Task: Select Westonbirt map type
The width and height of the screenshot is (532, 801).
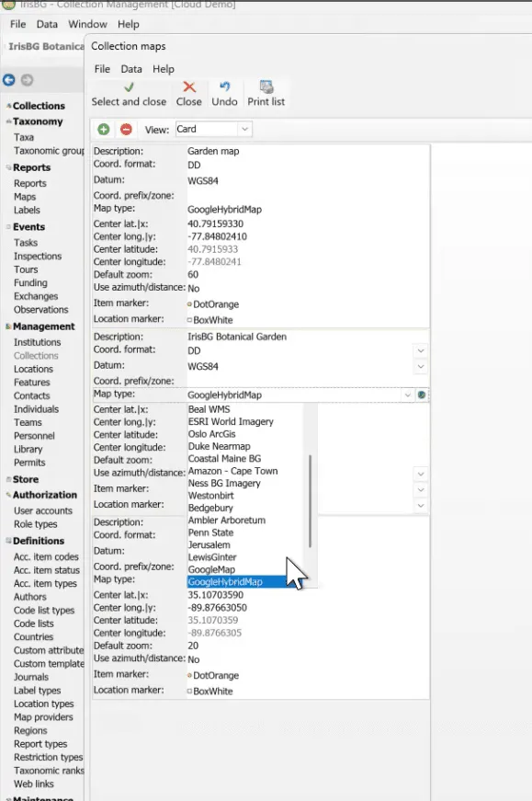Action: pos(210,496)
